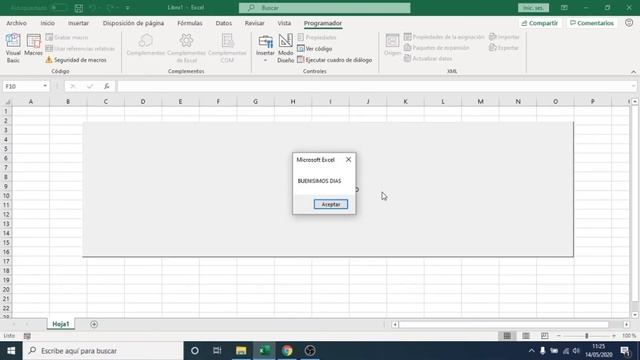The height and width of the screenshot is (360, 640).
Task: Open the Name Box dropdown arrow
Action: [x=45, y=86]
